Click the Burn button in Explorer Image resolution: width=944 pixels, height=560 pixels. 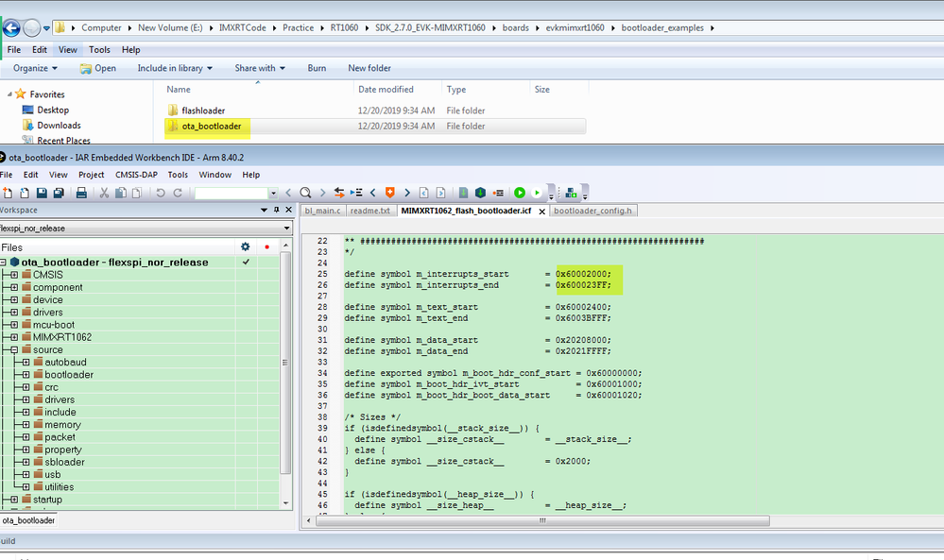[317, 68]
